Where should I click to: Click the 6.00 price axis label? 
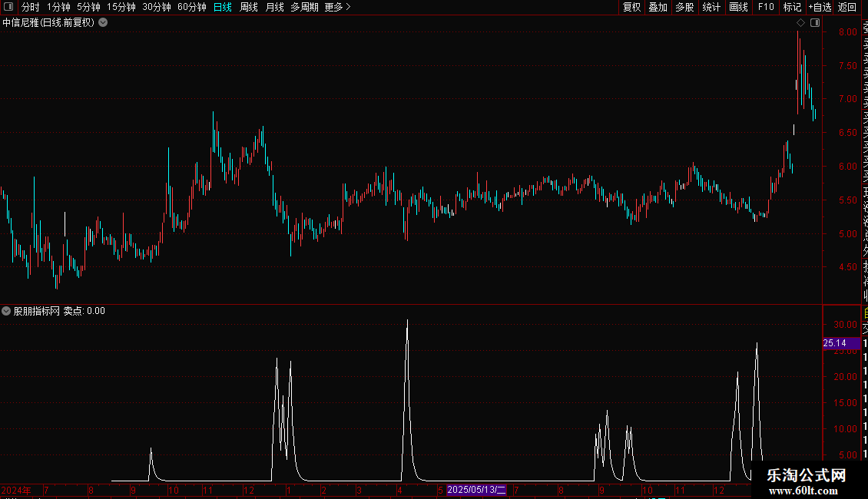click(847, 167)
